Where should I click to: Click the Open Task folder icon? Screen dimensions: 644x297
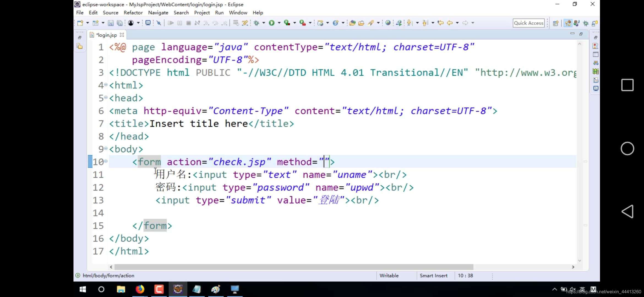[361, 23]
